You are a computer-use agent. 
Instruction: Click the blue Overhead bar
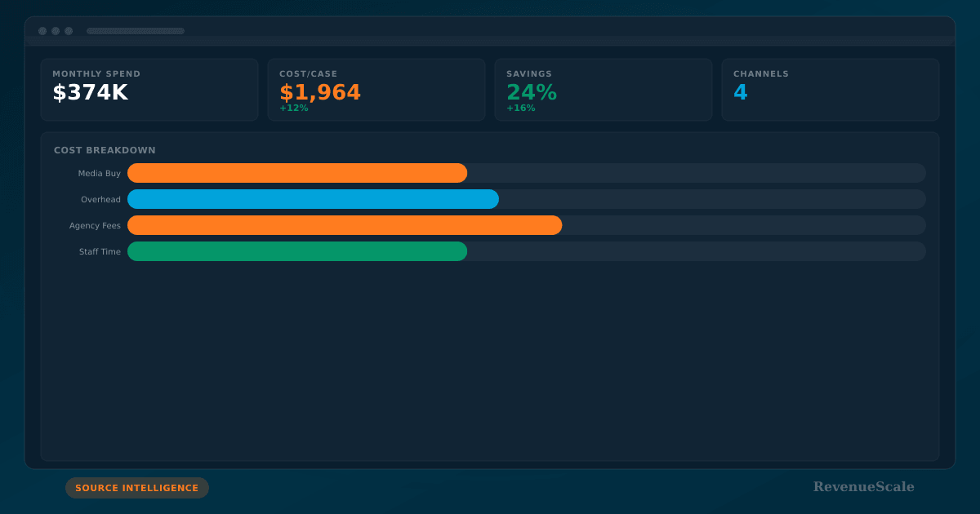[313, 199]
